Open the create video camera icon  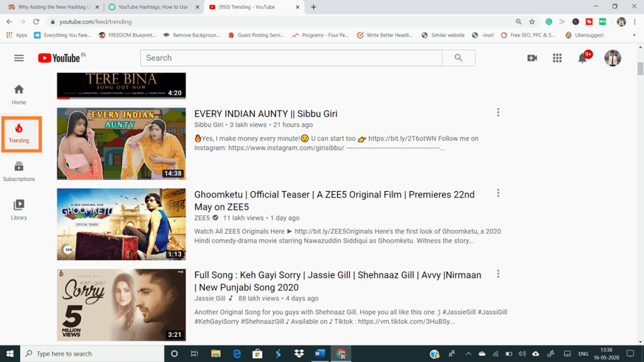click(532, 58)
